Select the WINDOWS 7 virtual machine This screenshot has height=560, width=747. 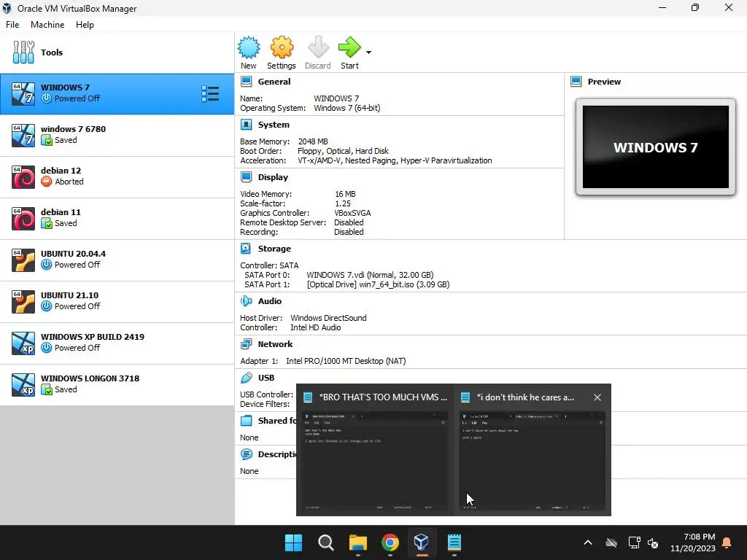(x=117, y=94)
